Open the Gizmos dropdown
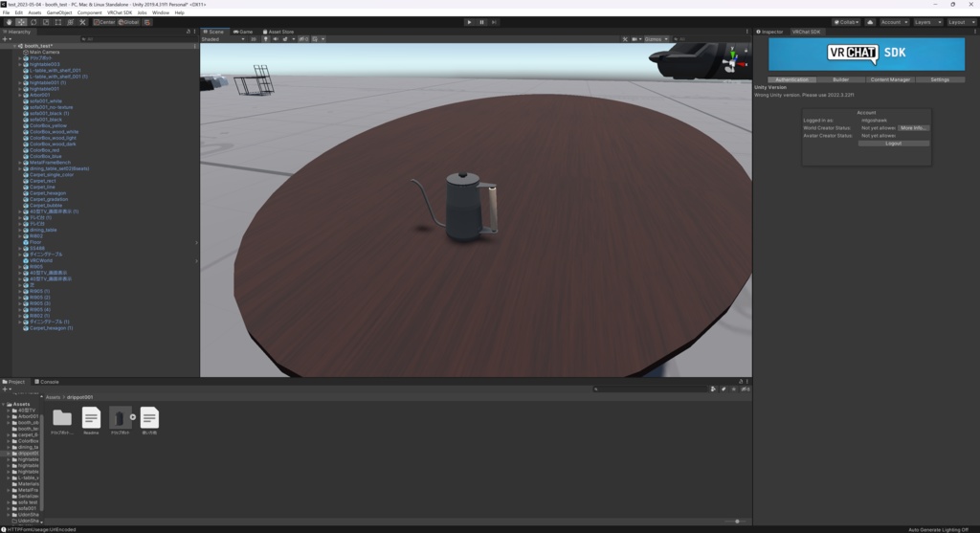The width and height of the screenshot is (980, 533). coord(657,38)
